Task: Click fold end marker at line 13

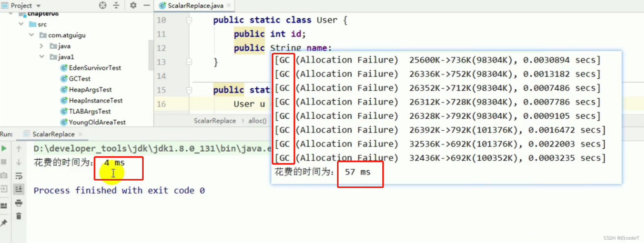Action: 189,61
